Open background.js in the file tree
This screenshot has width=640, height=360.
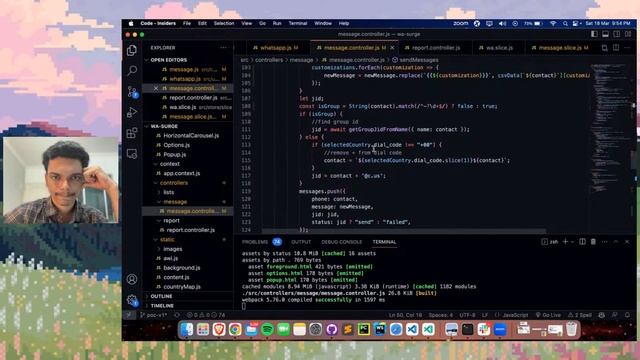(188, 268)
